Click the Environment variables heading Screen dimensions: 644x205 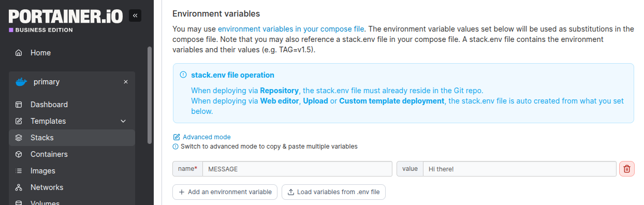[x=216, y=13]
